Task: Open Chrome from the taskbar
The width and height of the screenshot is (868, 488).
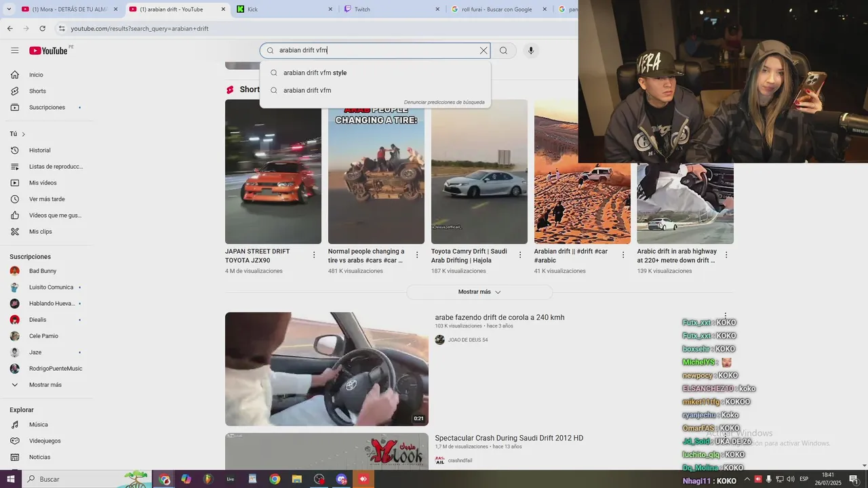Action: point(275,479)
